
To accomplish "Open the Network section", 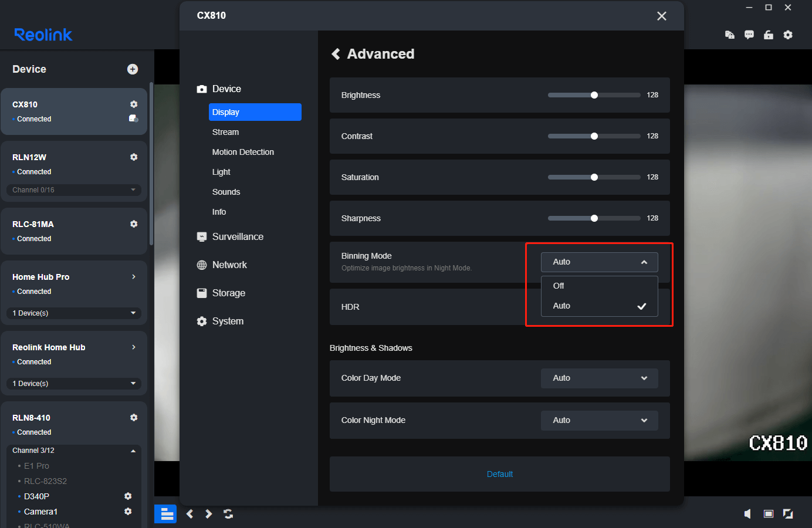I will [x=222, y=265].
